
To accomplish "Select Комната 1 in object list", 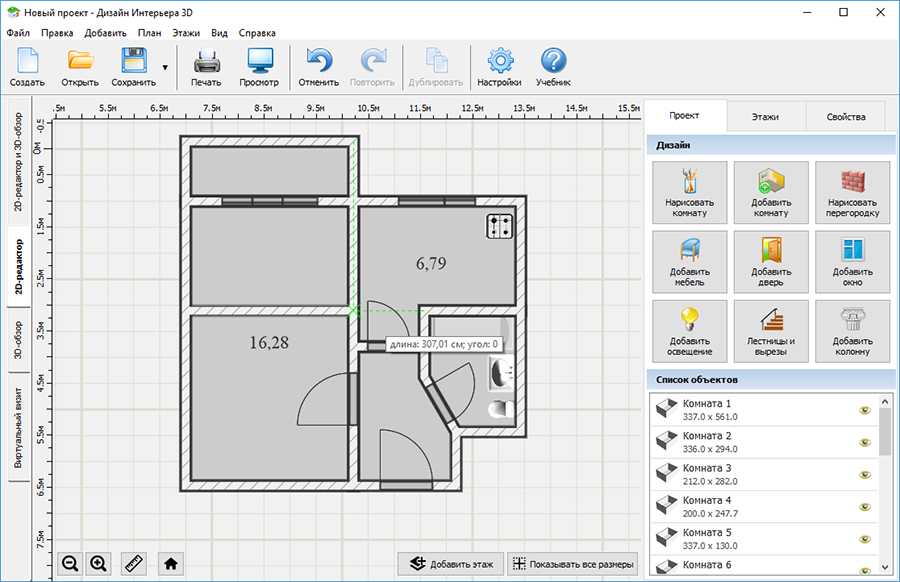I will point(764,410).
